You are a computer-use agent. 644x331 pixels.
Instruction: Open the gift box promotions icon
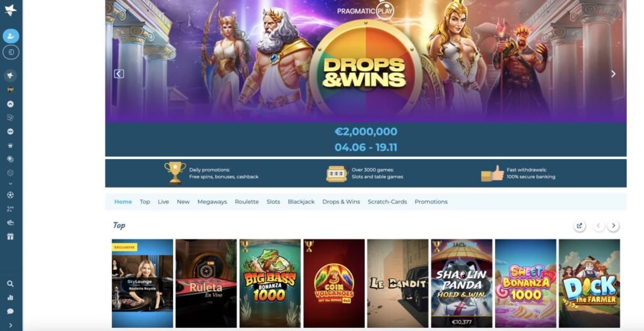tap(11, 237)
